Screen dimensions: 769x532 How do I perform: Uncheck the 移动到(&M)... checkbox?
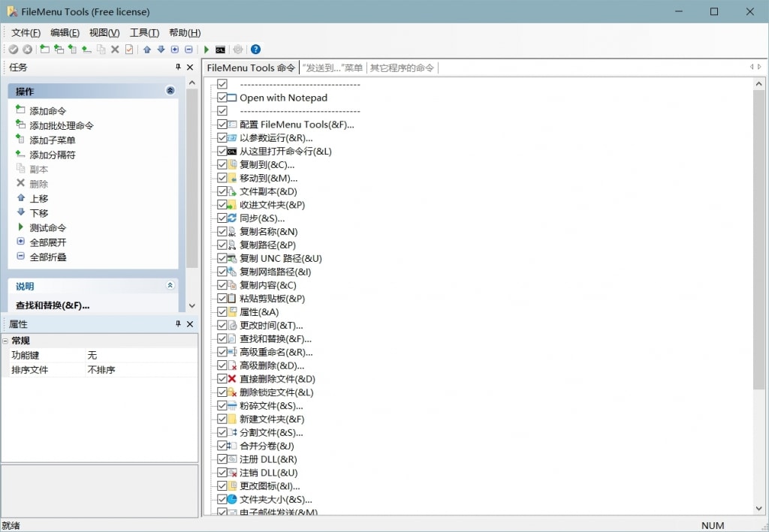(222, 178)
